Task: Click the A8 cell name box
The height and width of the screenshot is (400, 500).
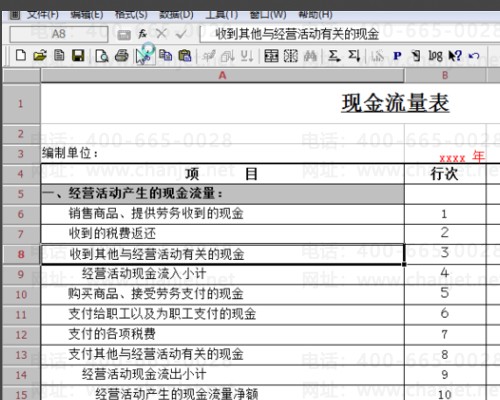Action: point(59,34)
